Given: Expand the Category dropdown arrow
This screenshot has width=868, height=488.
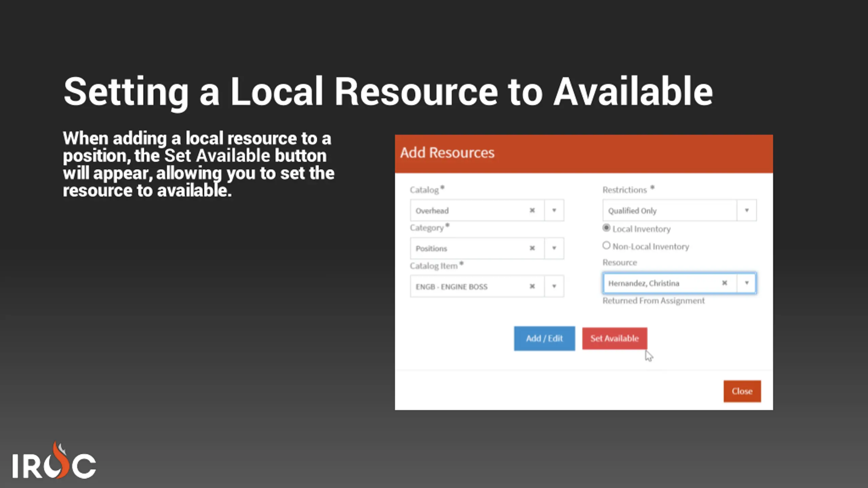Looking at the screenshot, I should coord(554,248).
